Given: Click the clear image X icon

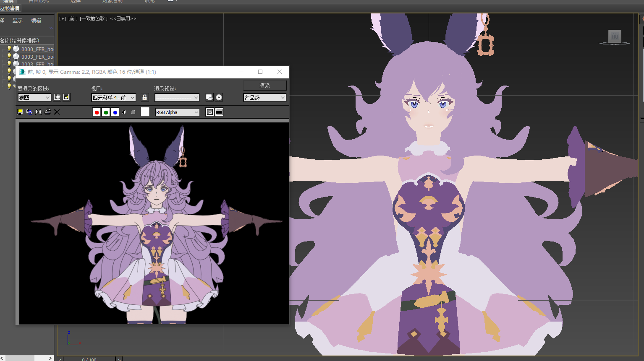Looking at the screenshot, I should (x=57, y=112).
